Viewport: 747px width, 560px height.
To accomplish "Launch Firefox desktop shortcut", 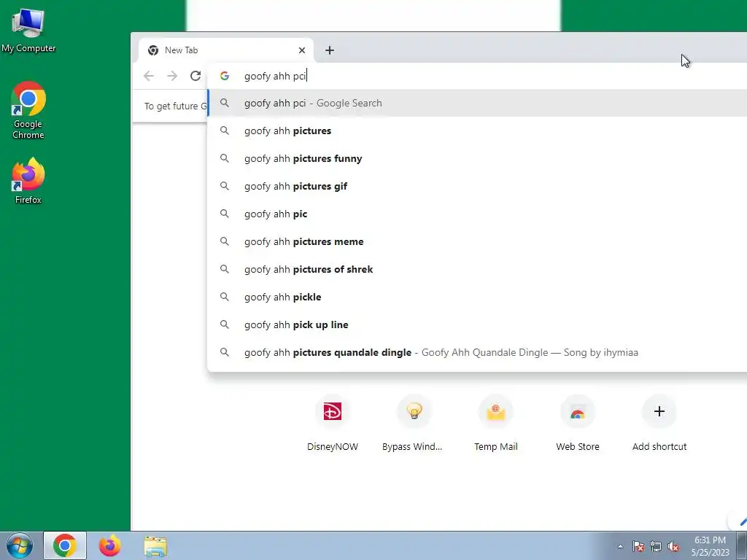I will coord(28,181).
